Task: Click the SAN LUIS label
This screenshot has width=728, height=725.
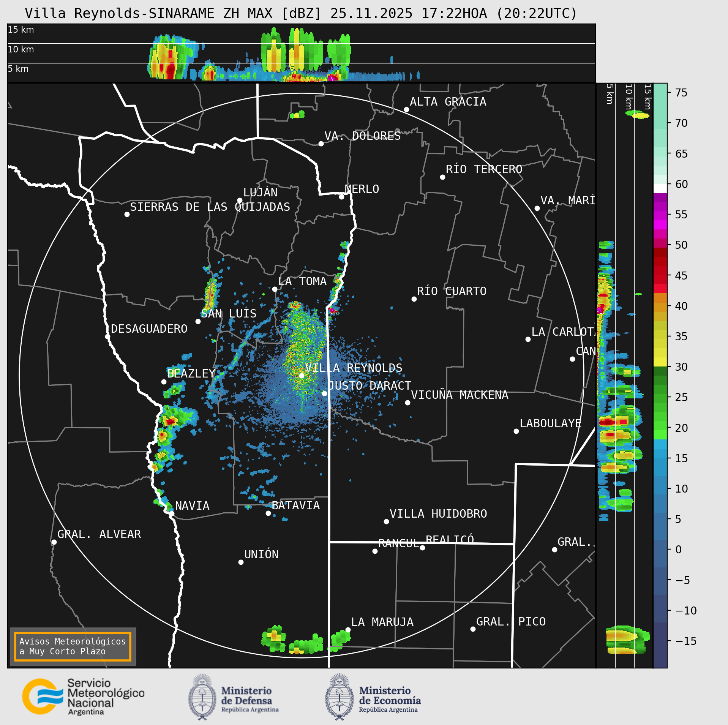Action: pyautogui.click(x=229, y=314)
